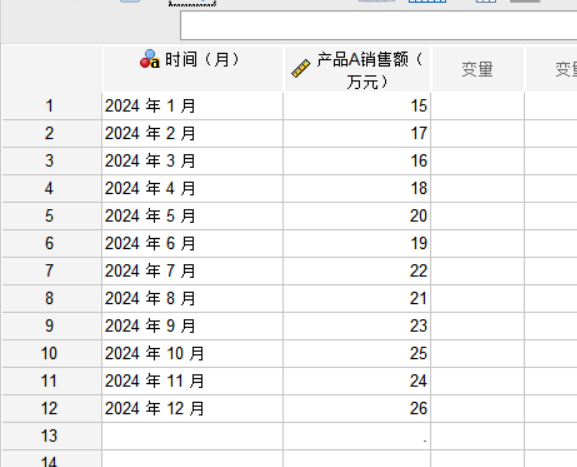
Task: Select row header 11
Action: pos(52,381)
